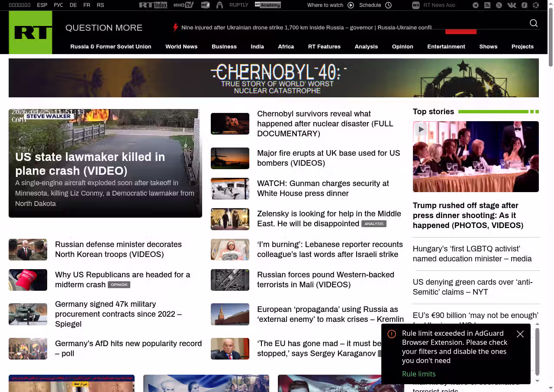Close the AdGuard rule limit notification
This screenshot has height=392, width=554.
(x=520, y=334)
